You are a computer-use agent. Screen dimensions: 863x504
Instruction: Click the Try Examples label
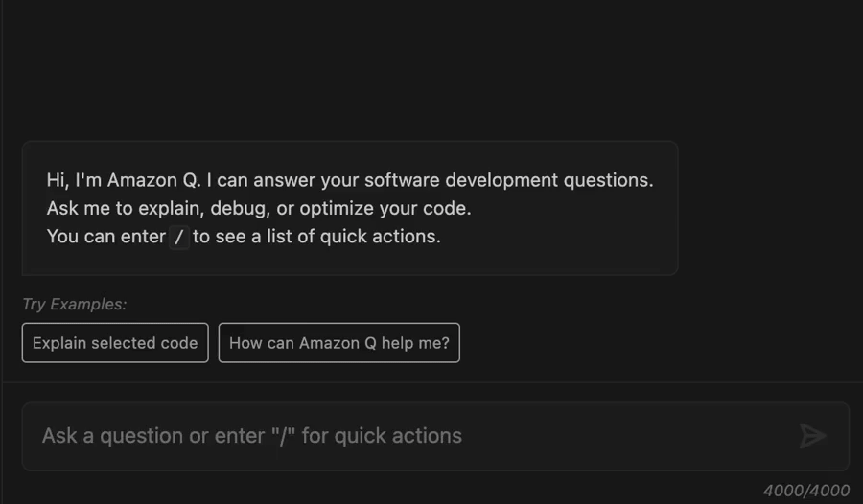pos(74,305)
